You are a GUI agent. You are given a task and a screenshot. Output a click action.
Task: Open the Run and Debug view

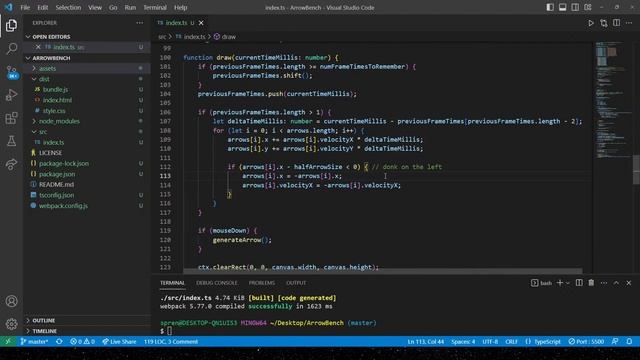pos(11,95)
